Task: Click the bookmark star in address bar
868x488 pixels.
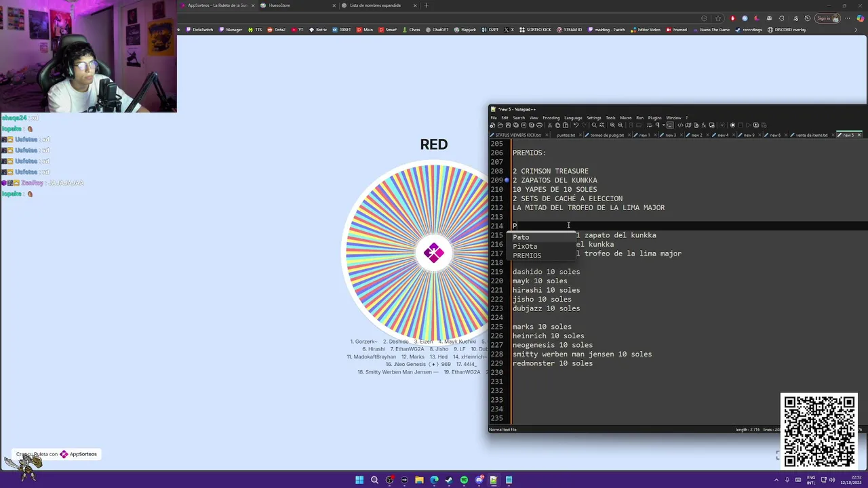Action: click(x=719, y=18)
